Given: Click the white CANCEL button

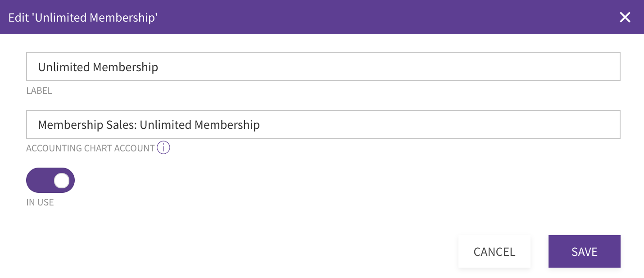Looking at the screenshot, I should pyautogui.click(x=494, y=251).
